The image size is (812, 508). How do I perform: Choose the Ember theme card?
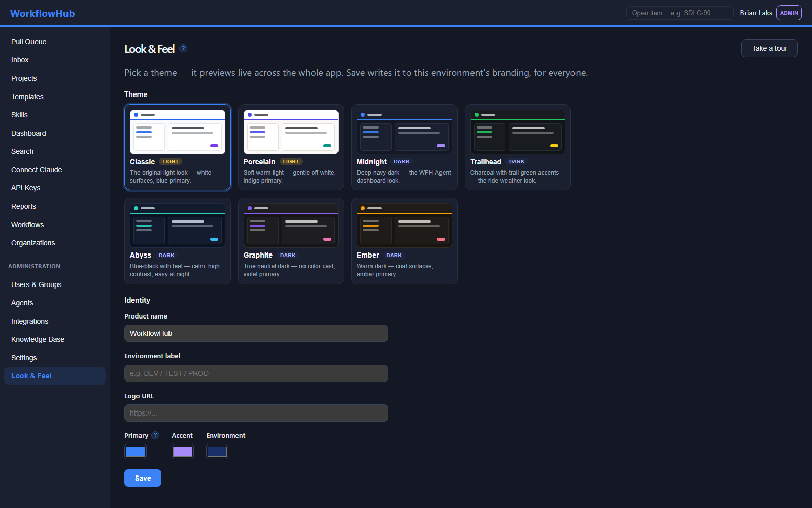coord(404,241)
